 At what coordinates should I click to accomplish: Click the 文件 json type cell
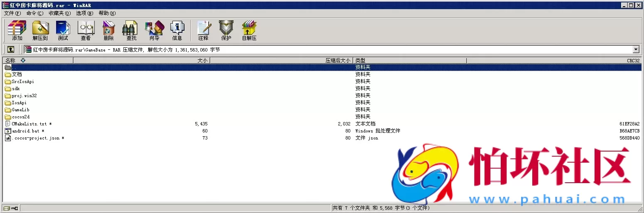tap(366, 138)
